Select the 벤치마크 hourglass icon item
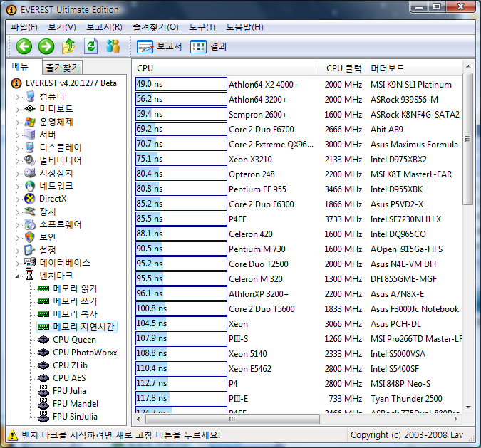Screen dimensions: 481x448 tap(30, 276)
